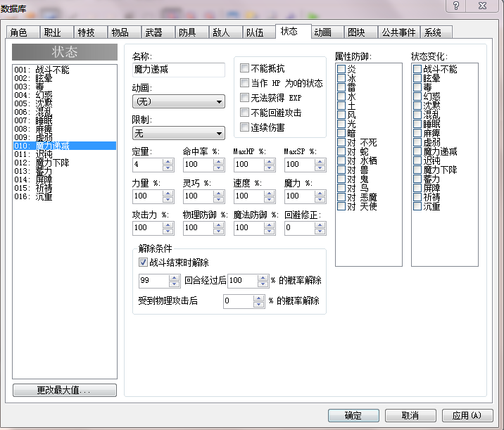This screenshot has height=430, width=504.
Task: Switch to the 动画 tab
Action: (x=327, y=32)
